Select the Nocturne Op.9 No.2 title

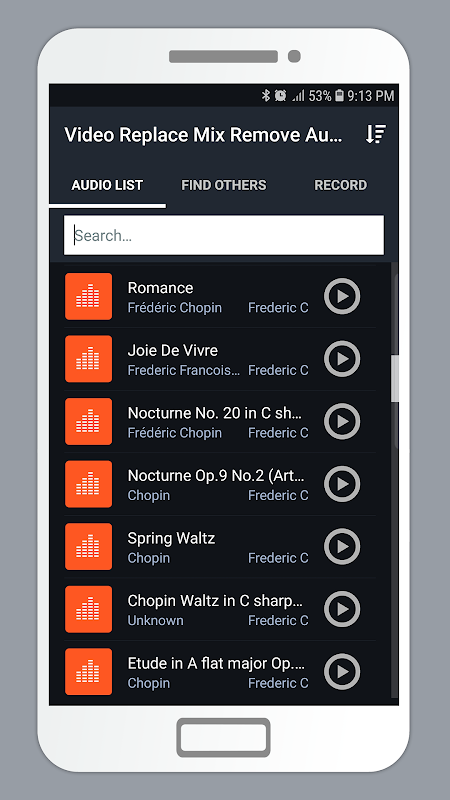pyautogui.click(x=216, y=476)
